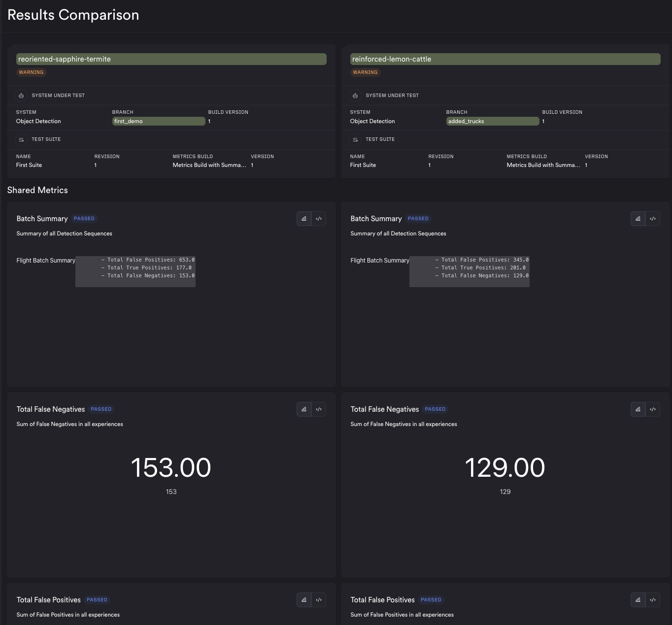672x625 pixels.
Task: Click left 'Metrics Build with Summa...' value
Action: point(209,165)
